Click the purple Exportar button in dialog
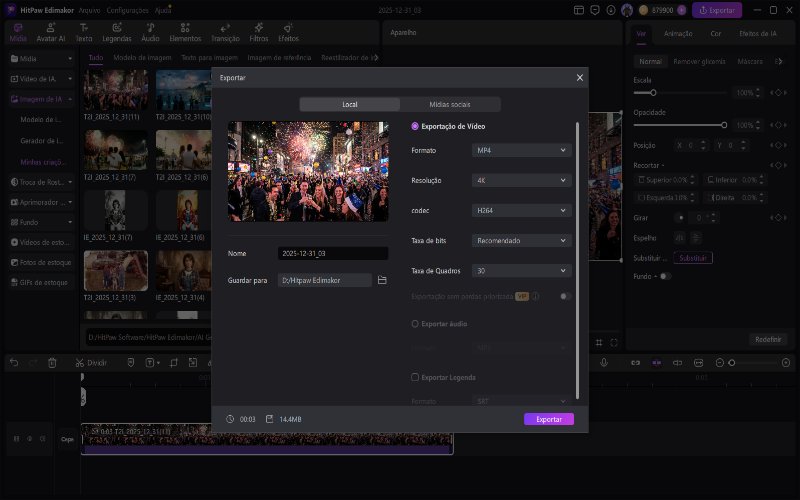 tap(548, 419)
